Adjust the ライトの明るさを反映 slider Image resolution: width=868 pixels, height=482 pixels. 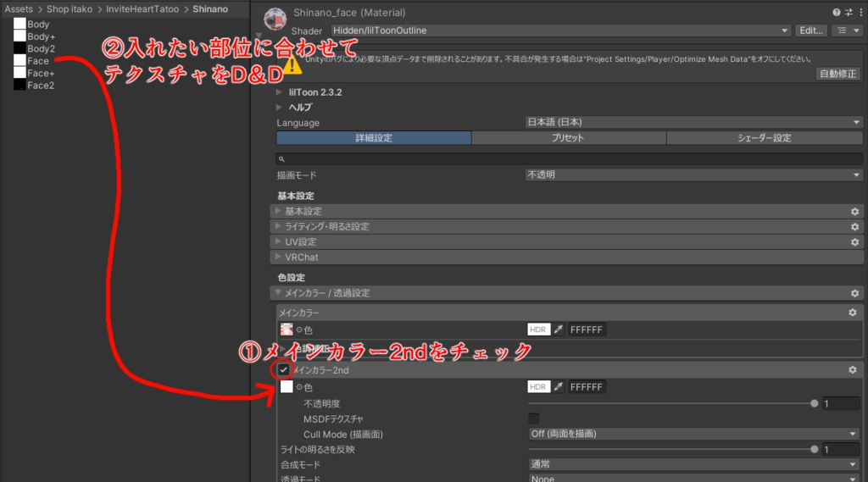click(671, 449)
